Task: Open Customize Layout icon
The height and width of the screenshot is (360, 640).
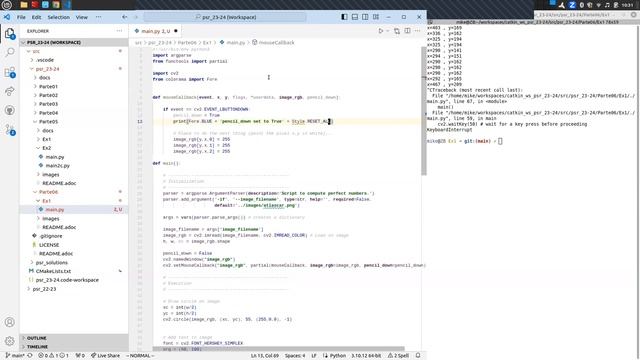Action: pyautogui.click(x=376, y=17)
